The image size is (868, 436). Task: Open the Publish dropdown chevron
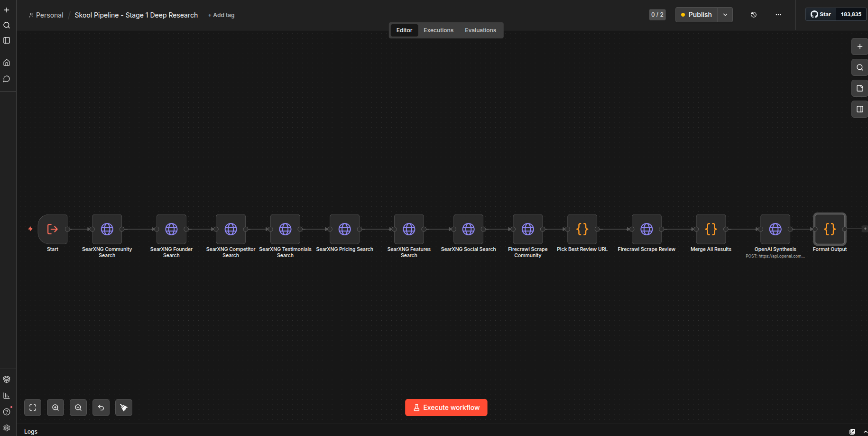pyautogui.click(x=725, y=15)
